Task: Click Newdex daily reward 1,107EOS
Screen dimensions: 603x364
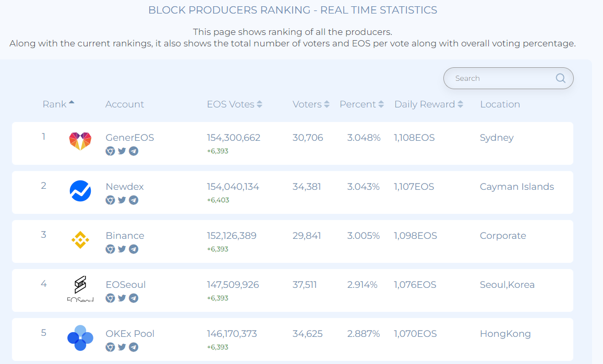Action: coord(414,187)
